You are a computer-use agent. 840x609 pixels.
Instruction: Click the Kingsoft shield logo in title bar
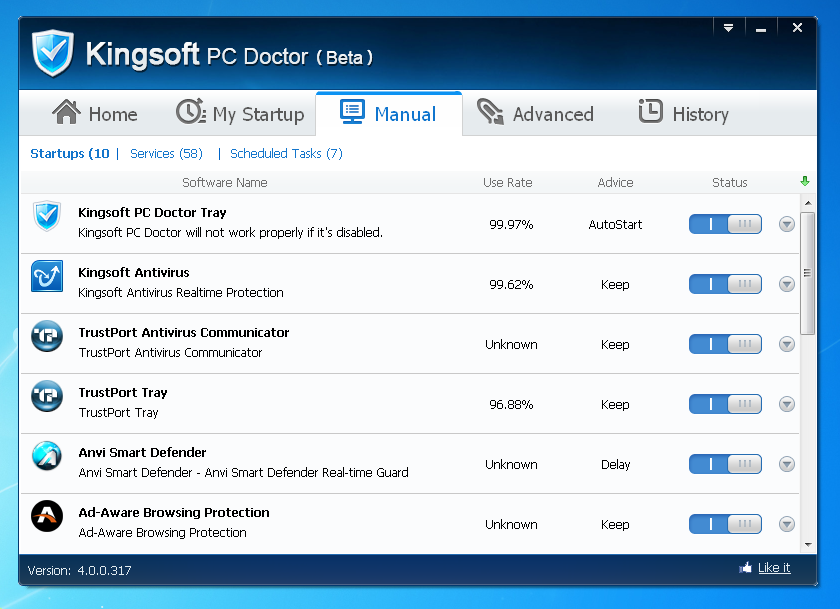pos(53,53)
